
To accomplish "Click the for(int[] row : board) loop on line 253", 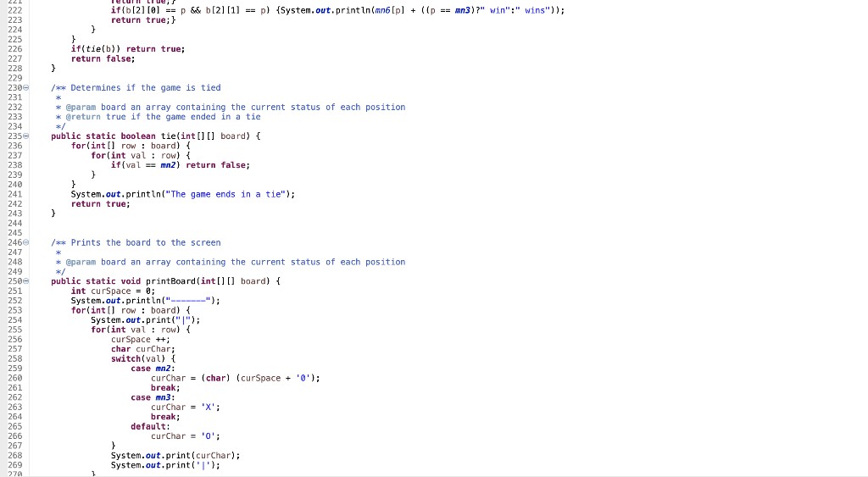I will (x=131, y=310).
